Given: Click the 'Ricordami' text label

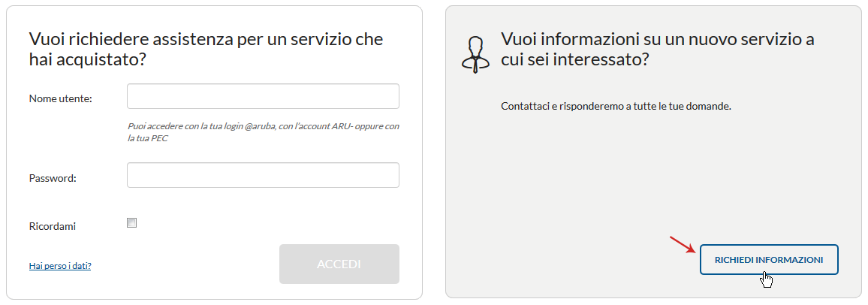Looking at the screenshot, I should click(52, 226).
